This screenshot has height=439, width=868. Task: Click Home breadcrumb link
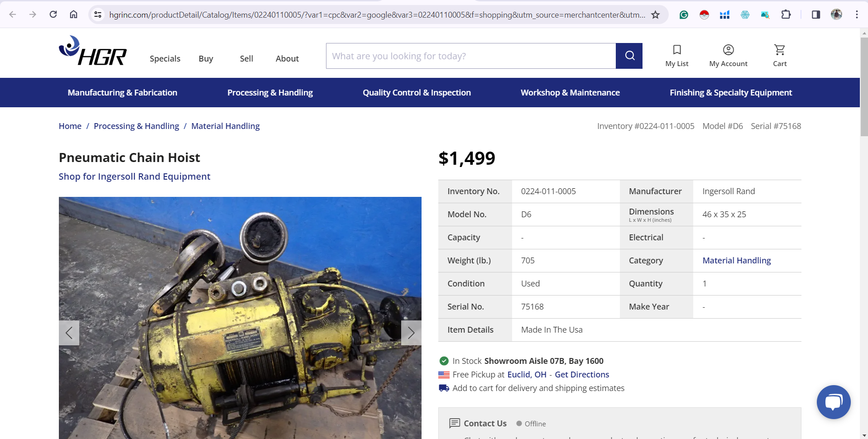(x=70, y=126)
